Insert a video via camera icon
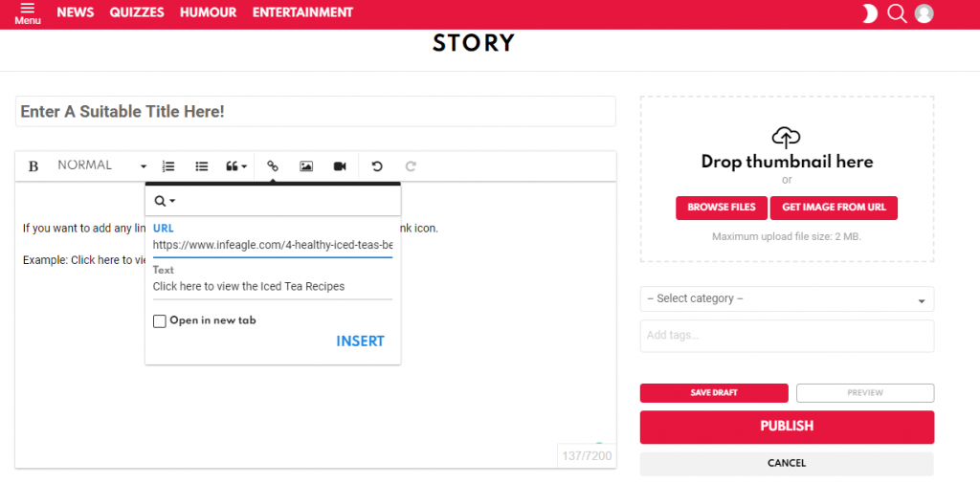Image resolution: width=980 pixels, height=484 pixels. click(340, 166)
